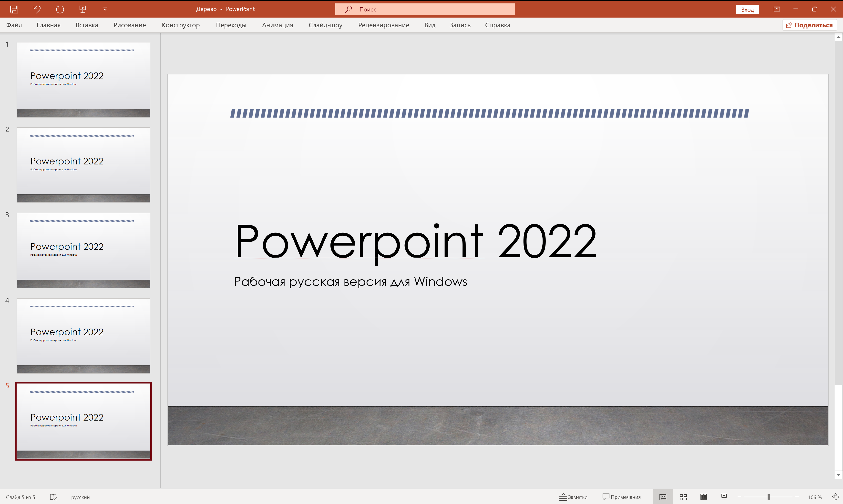
Task: Select slide 3 thumbnail in the slide panel
Action: (x=83, y=250)
